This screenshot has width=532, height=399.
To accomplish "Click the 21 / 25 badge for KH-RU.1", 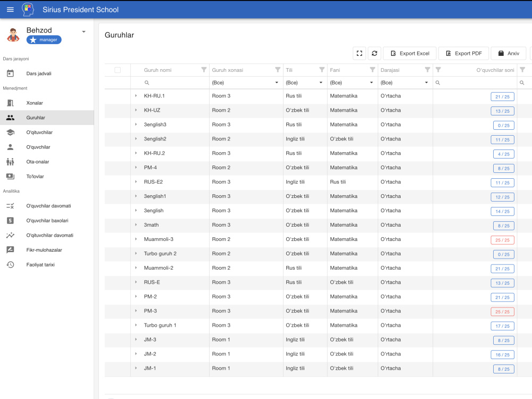I will click(x=503, y=97).
